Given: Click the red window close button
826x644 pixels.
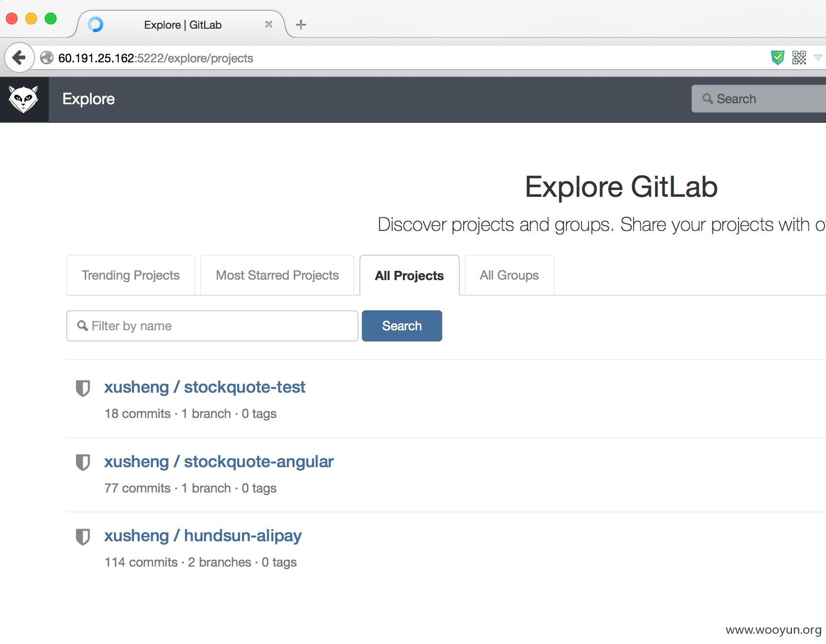Looking at the screenshot, I should pos(12,19).
